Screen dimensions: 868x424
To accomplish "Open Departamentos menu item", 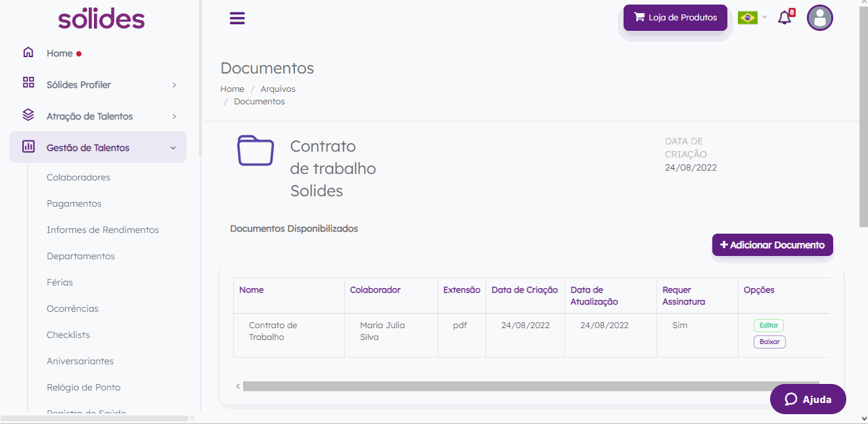I will pyautogui.click(x=81, y=256).
